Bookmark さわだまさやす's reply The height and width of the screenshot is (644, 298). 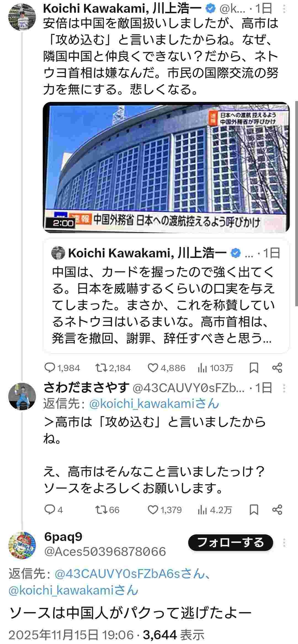[x=254, y=510]
